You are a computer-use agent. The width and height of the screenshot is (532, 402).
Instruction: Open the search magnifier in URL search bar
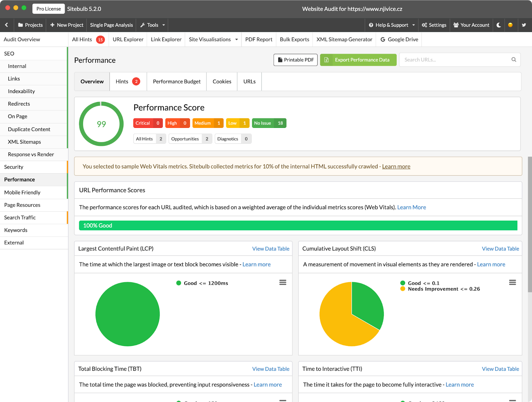pyautogui.click(x=513, y=59)
